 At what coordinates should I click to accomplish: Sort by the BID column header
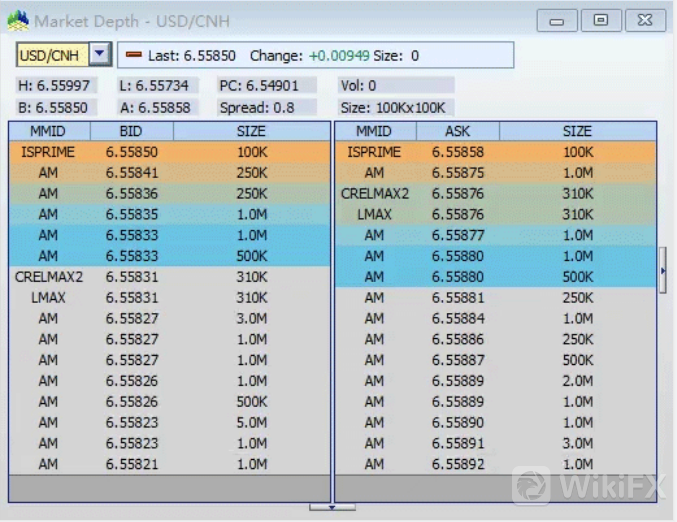tap(131, 131)
